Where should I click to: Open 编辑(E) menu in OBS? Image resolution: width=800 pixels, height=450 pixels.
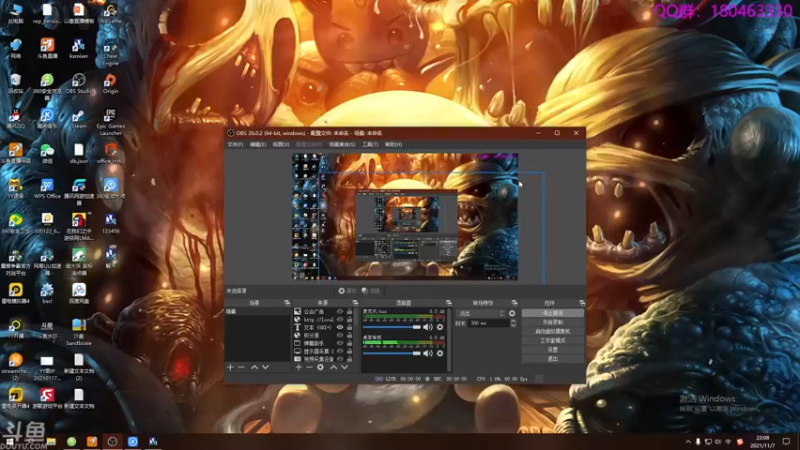[258, 144]
